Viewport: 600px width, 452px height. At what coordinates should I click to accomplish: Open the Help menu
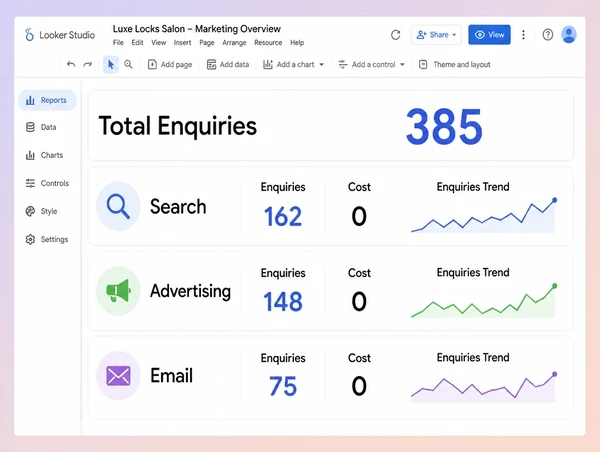point(297,42)
